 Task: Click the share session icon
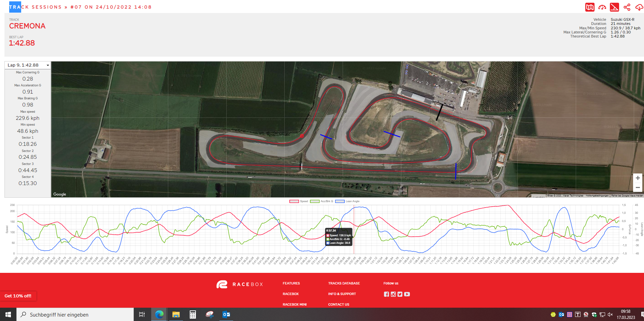pyautogui.click(x=627, y=7)
